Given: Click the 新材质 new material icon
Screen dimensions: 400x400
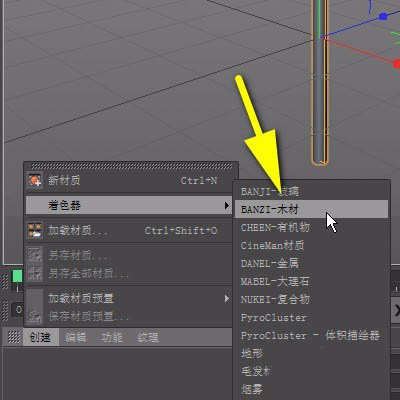Looking at the screenshot, I should (x=35, y=181).
